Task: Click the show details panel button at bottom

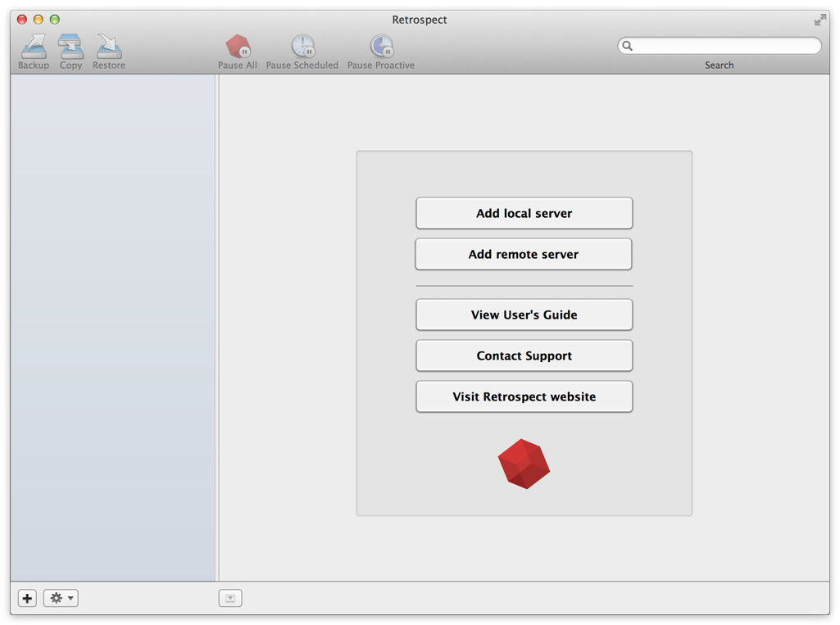Action: click(230, 598)
